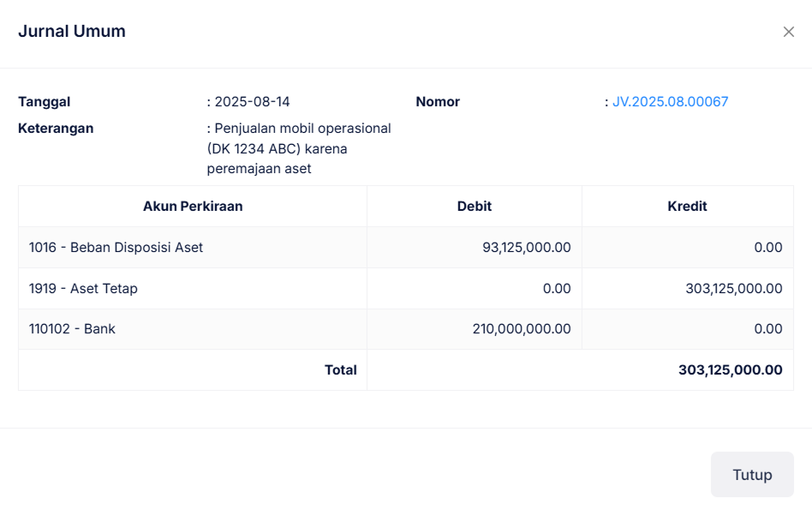Viewport: 812px width, 516px height.
Task: Click the Keterangan field label
Action: pyautogui.click(x=56, y=129)
